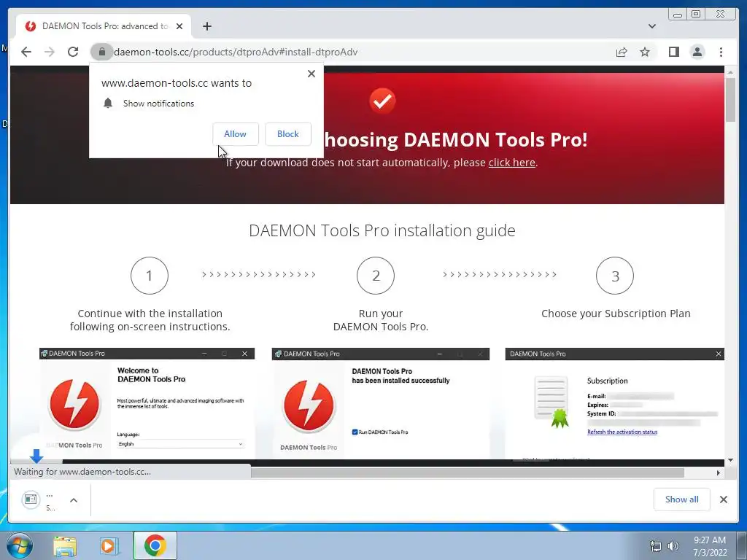Open the Windows Start menu orb
This screenshot has width=747, height=560.
pos(20,545)
